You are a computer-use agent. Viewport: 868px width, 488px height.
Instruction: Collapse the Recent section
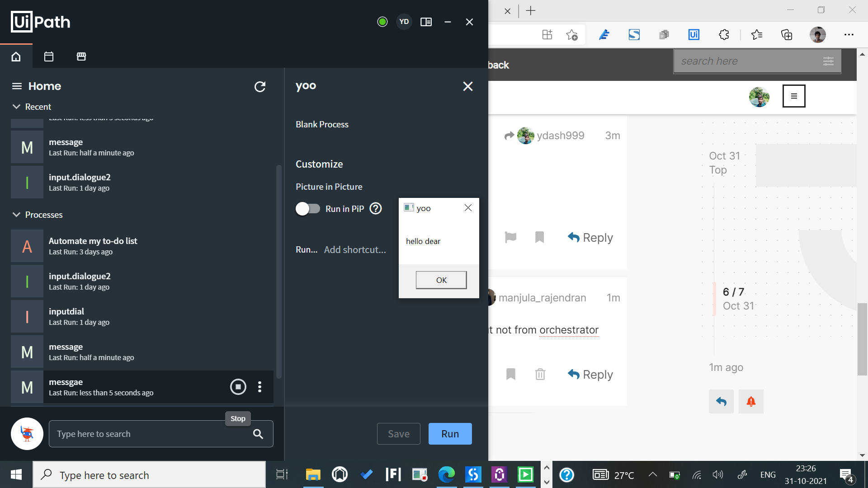coord(17,107)
